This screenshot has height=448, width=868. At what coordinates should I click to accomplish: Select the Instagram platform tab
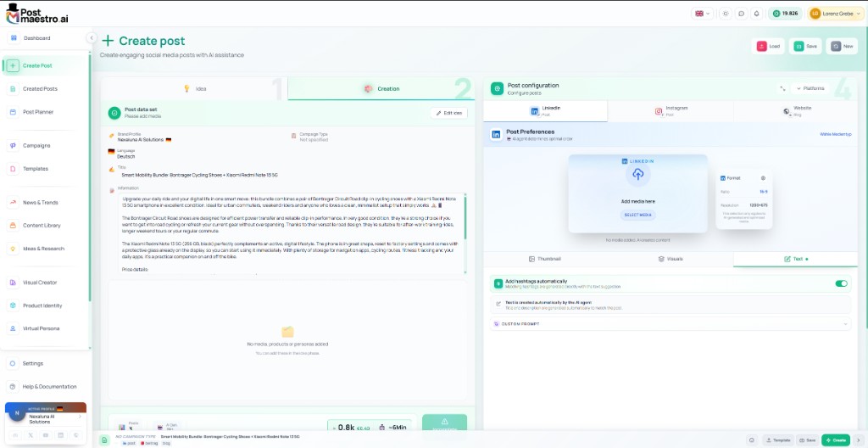[670, 111]
